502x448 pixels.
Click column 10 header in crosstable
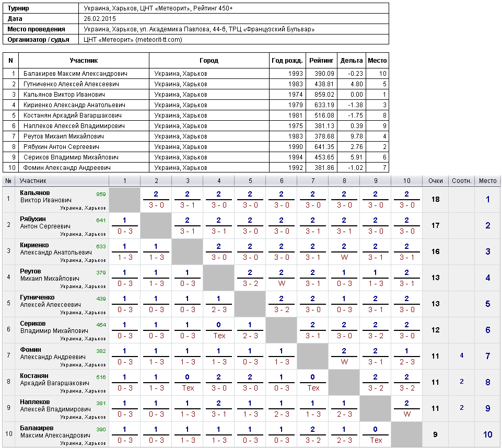click(x=406, y=181)
